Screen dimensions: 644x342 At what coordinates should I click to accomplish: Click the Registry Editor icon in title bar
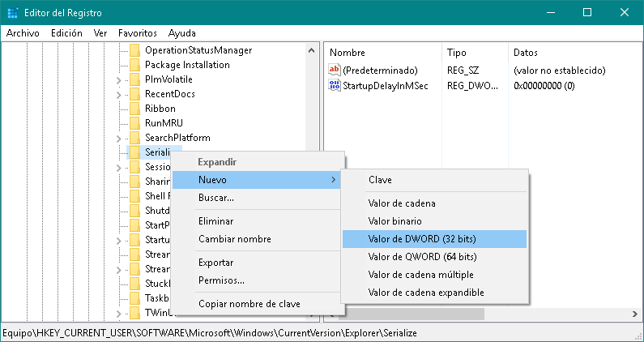[x=14, y=13]
